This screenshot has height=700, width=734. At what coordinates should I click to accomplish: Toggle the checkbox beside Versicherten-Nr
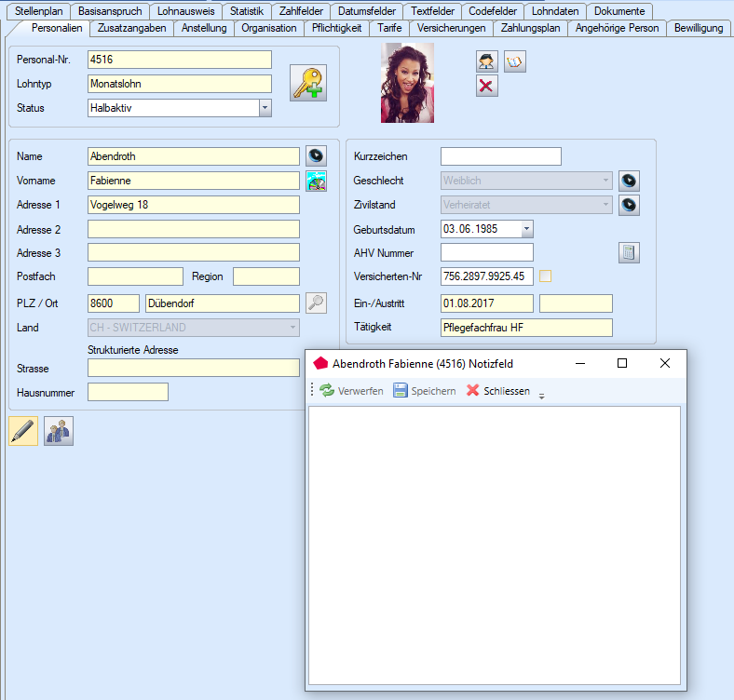click(x=546, y=276)
